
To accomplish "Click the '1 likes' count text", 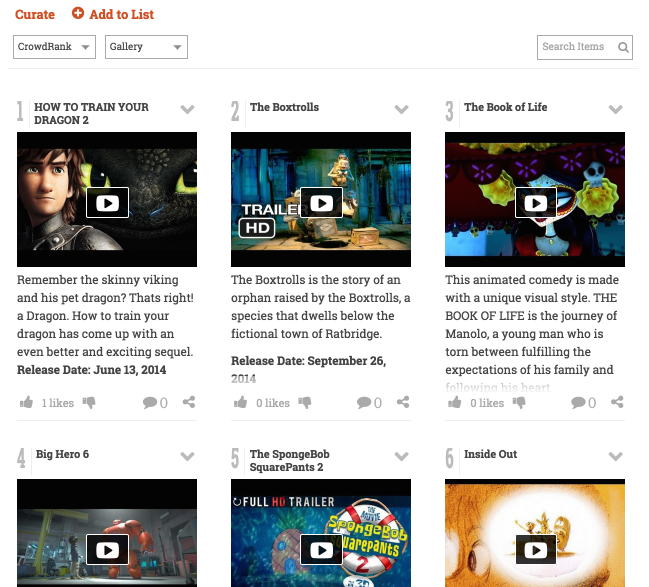I will [x=58, y=403].
